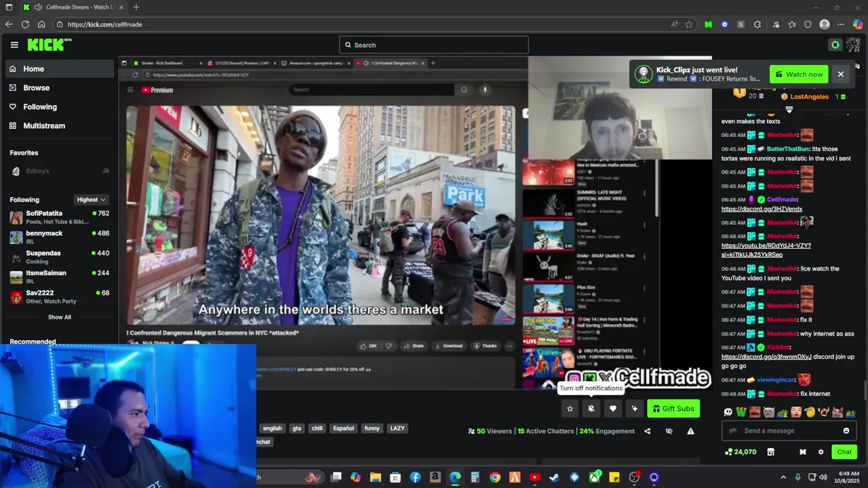Click the green Chat send button
The image size is (868, 488).
[x=844, y=451]
